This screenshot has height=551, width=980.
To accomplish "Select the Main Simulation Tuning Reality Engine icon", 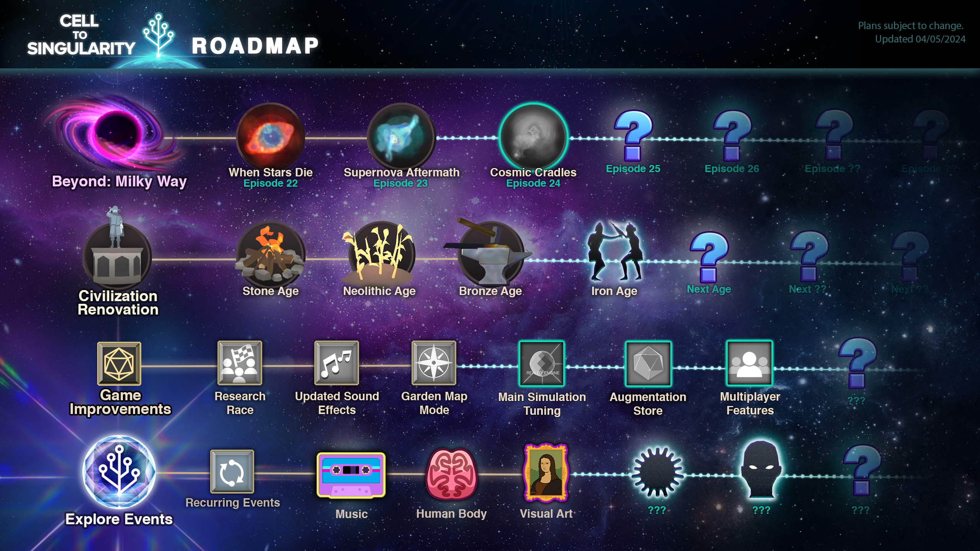I will [541, 364].
